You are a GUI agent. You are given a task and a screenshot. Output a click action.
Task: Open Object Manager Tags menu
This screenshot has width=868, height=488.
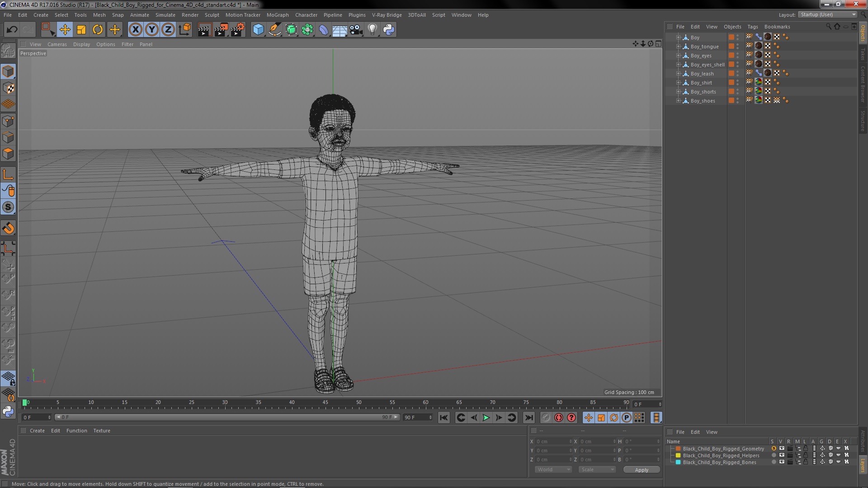tap(752, 27)
